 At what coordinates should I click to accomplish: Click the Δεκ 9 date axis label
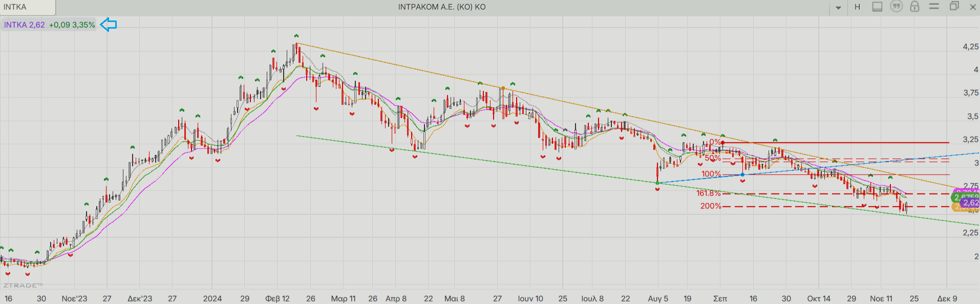click(947, 298)
